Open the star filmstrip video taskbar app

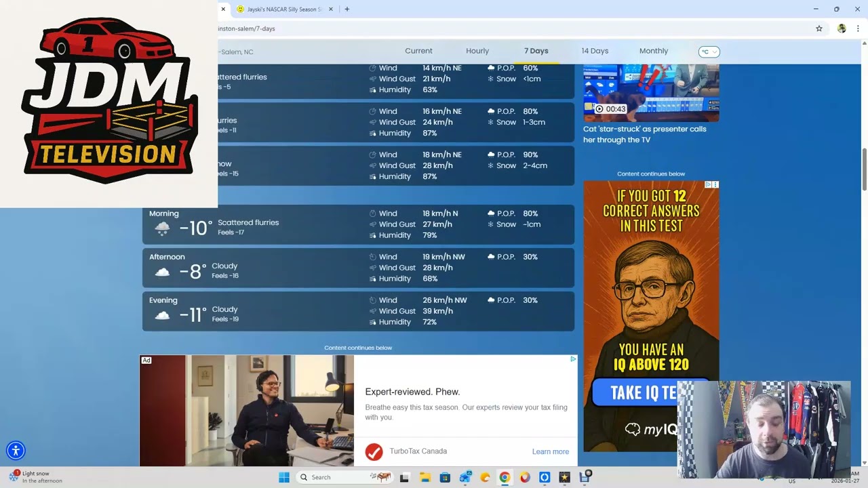pos(564,477)
